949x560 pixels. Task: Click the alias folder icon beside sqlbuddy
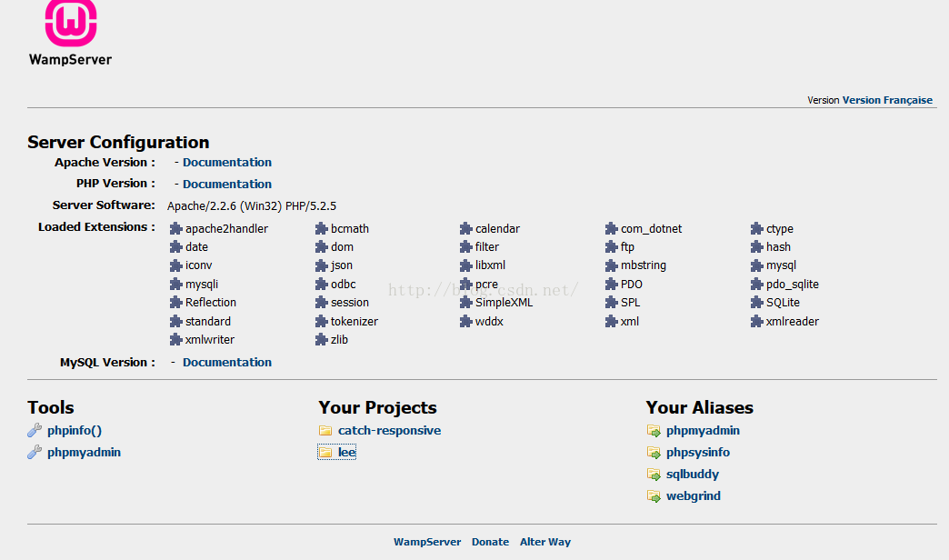click(654, 474)
